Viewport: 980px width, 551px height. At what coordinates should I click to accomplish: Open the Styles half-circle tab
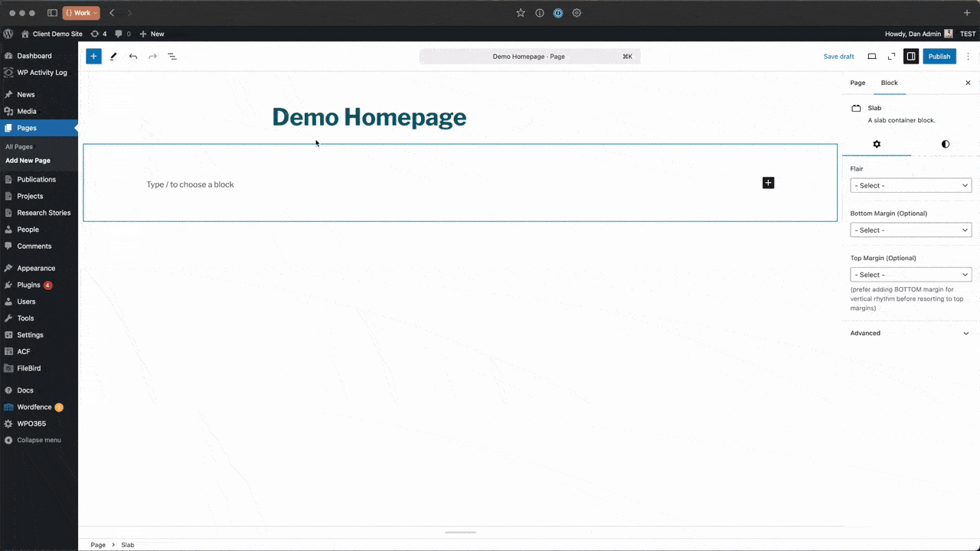coord(945,144)
